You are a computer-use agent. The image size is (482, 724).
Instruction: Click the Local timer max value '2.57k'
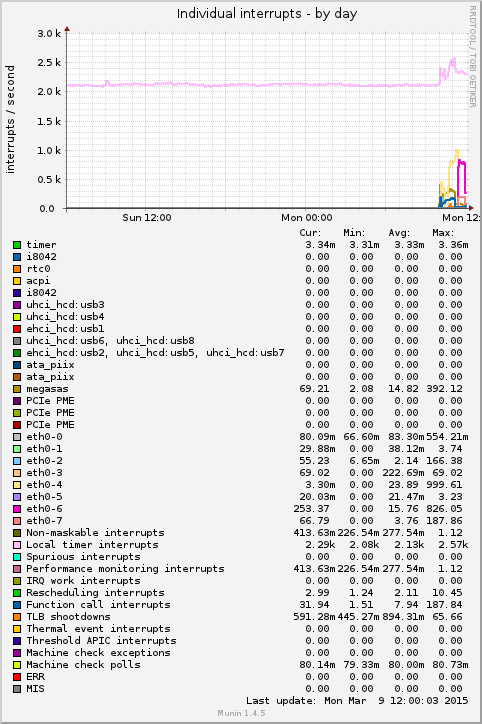453,545
